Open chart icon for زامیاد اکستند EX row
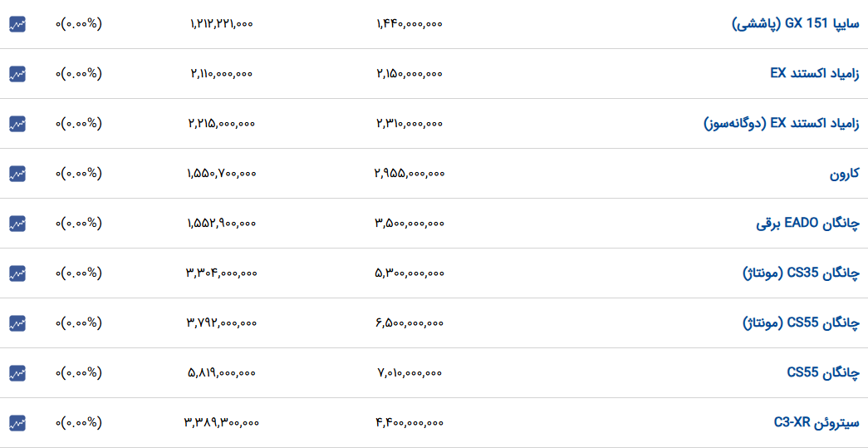Viewport: 868px width, 448px height. (x=17, y=74)
